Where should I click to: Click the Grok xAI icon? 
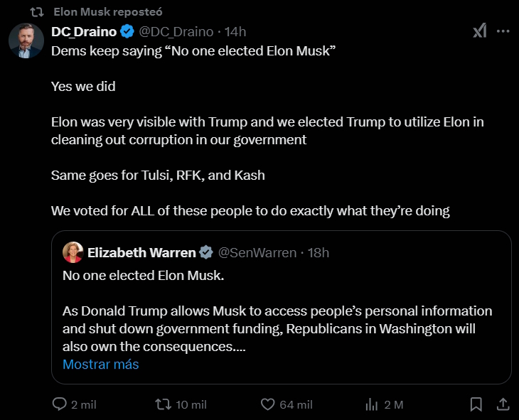pyautogui.click(x=480, y=31)
